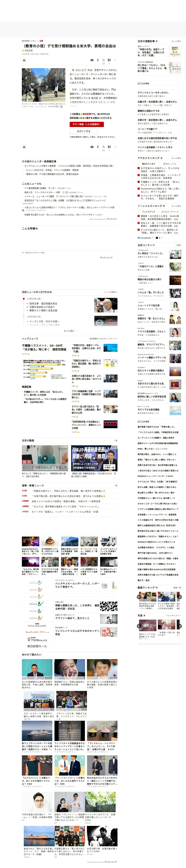Viewport: 186px width, 868px height.
Task: Click bottom X share icon below article
Action: [104, 147]
